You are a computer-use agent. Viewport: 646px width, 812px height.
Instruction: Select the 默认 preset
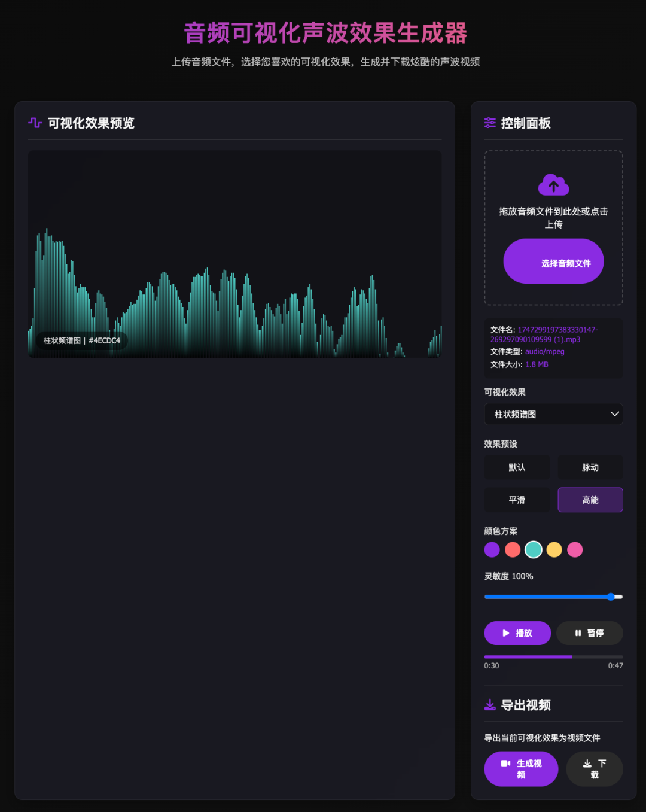[517, 467]
